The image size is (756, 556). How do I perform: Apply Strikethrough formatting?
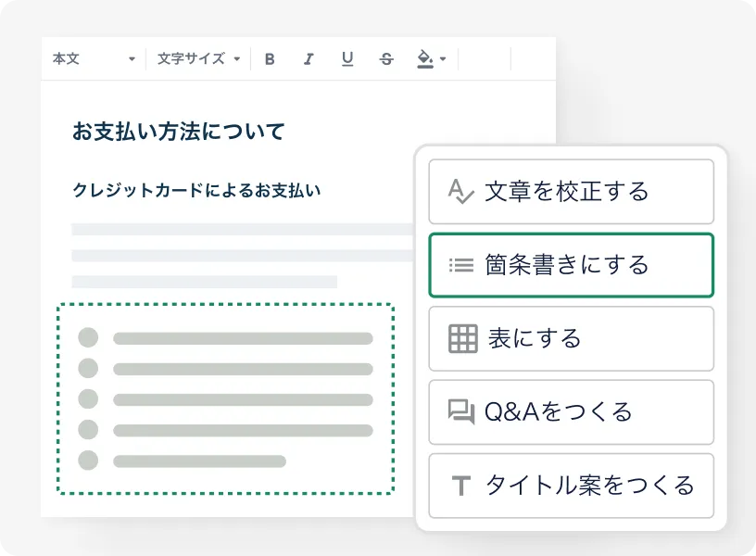click(386, 59)
